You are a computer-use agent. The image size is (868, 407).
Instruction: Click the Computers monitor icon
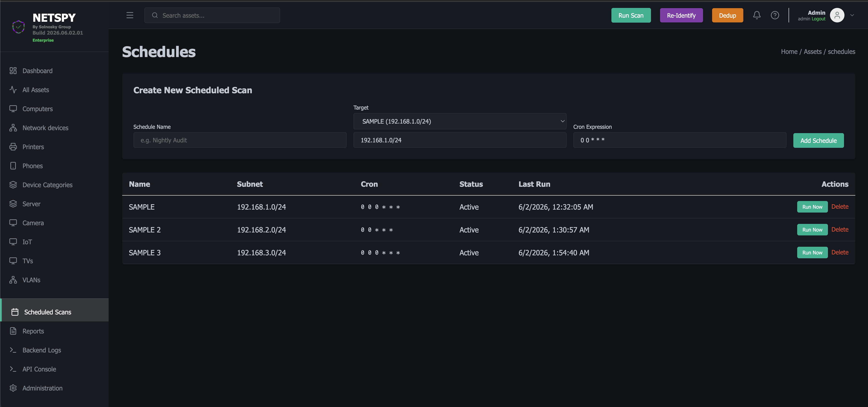[13, 109]
